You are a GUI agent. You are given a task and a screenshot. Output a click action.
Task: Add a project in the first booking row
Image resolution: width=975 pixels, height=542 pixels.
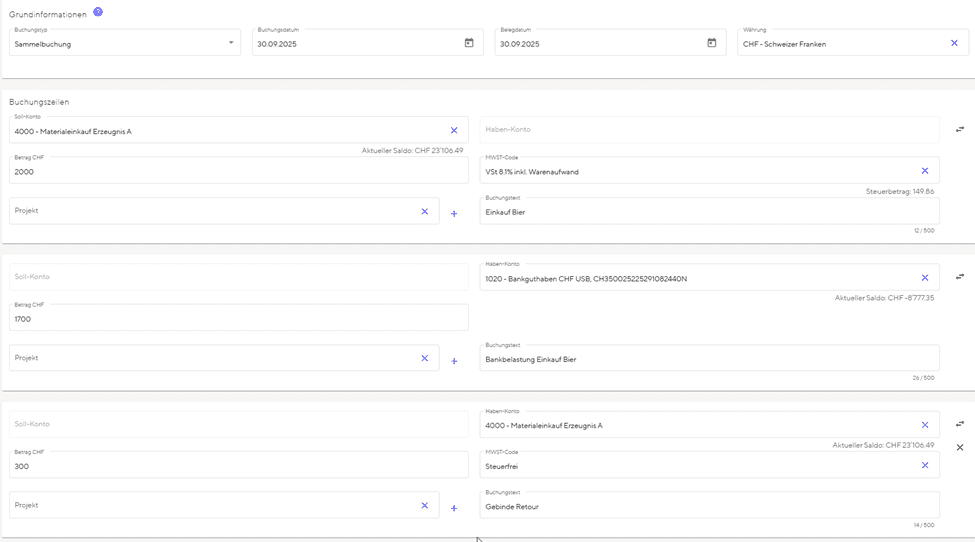point(454,213)
